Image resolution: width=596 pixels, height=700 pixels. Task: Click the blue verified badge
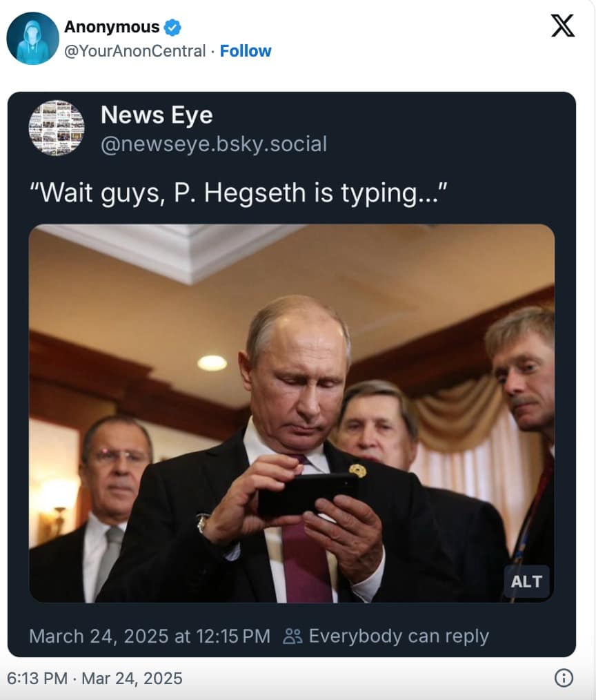[172, 28]
